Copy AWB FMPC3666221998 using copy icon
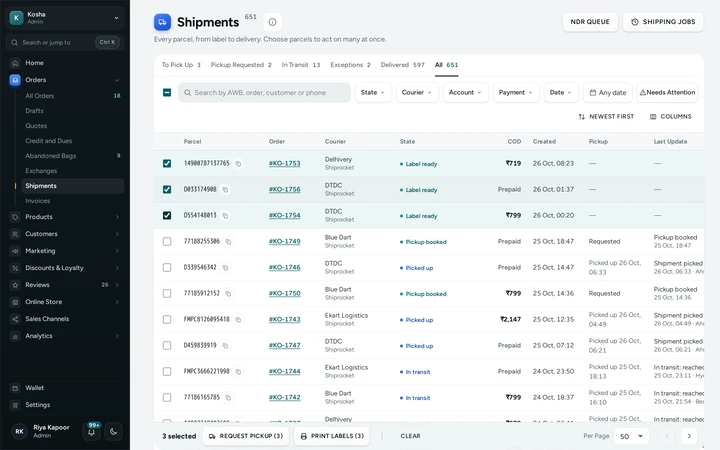This screenshot has height=450, width=720. (238, 371)
